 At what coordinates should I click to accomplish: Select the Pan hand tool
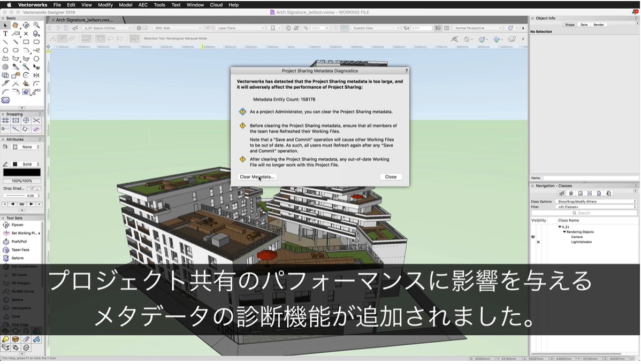point(16,25)
